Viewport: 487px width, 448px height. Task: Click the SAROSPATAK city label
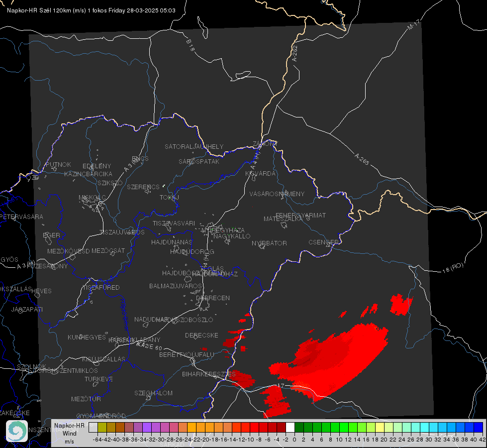(x=199, y=161)
